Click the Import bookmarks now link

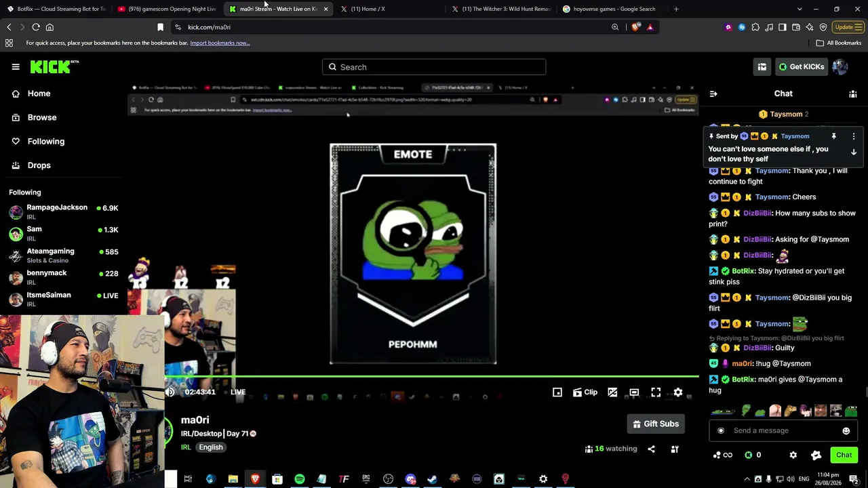pos(220,43)
